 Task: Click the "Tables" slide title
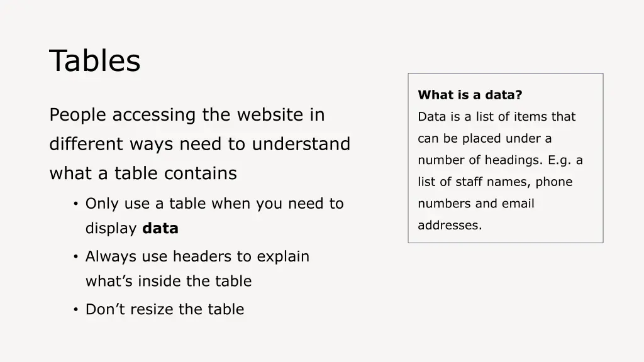pyautogui.click(x=95, y=61)
